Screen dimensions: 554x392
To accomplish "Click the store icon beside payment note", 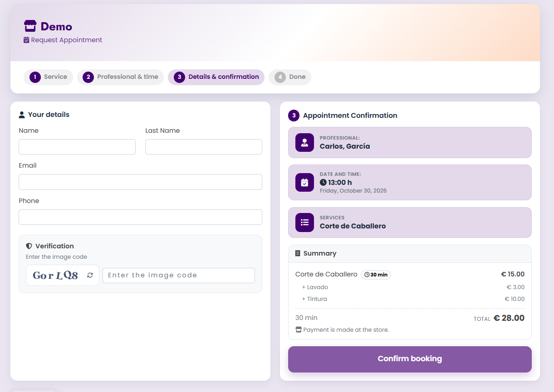I will pos(299,329).
